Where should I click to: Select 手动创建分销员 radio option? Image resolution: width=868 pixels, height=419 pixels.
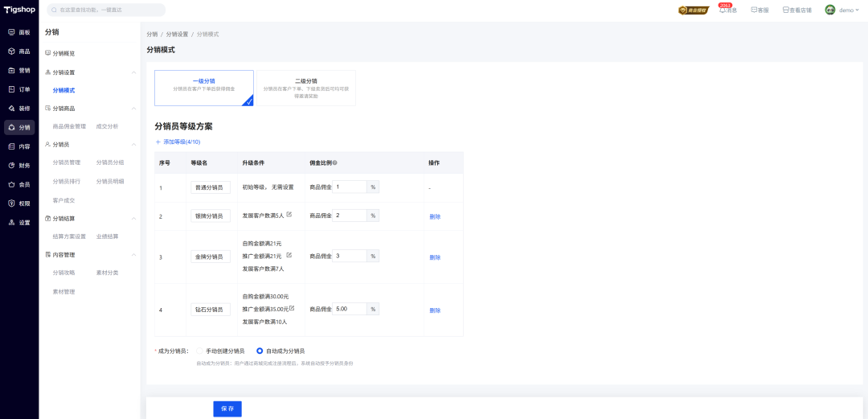click(221, 351)
